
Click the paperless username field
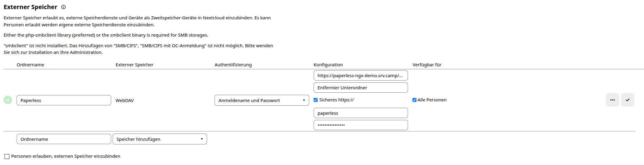(361, 113)
